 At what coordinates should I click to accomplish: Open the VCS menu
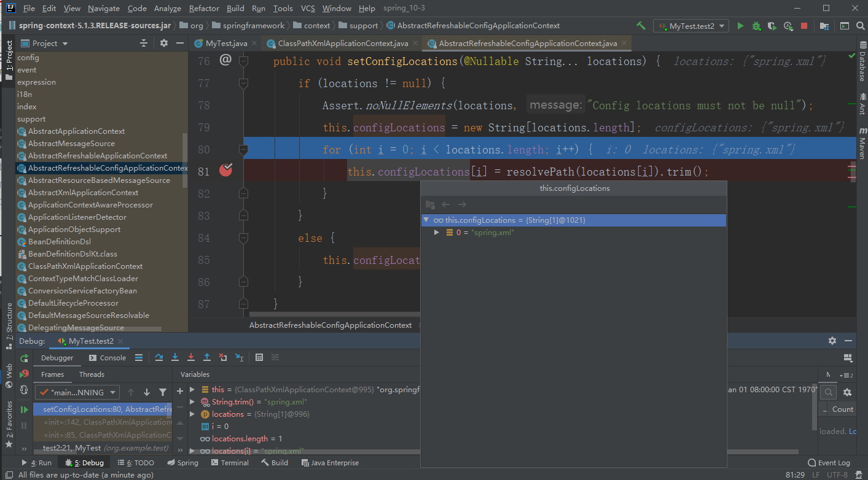pyautogui.click(x=308, y=9)
